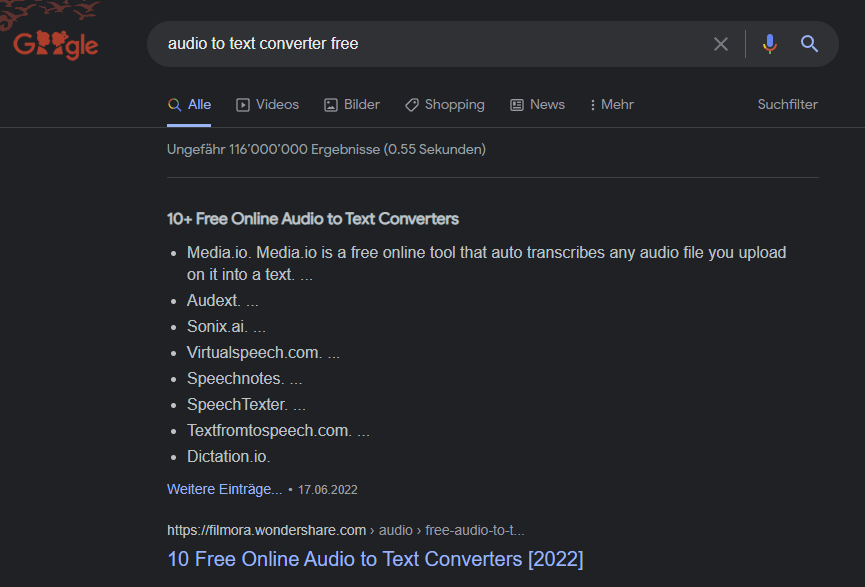865x587 pixels.
Task: Click the Media.io list entry
Action: pos(487,263)
